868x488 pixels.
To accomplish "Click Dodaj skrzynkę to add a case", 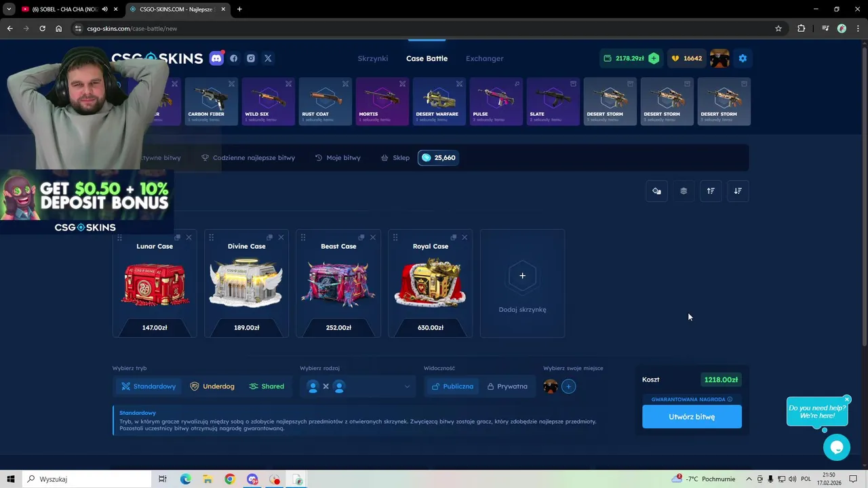I will coord(522,283).
